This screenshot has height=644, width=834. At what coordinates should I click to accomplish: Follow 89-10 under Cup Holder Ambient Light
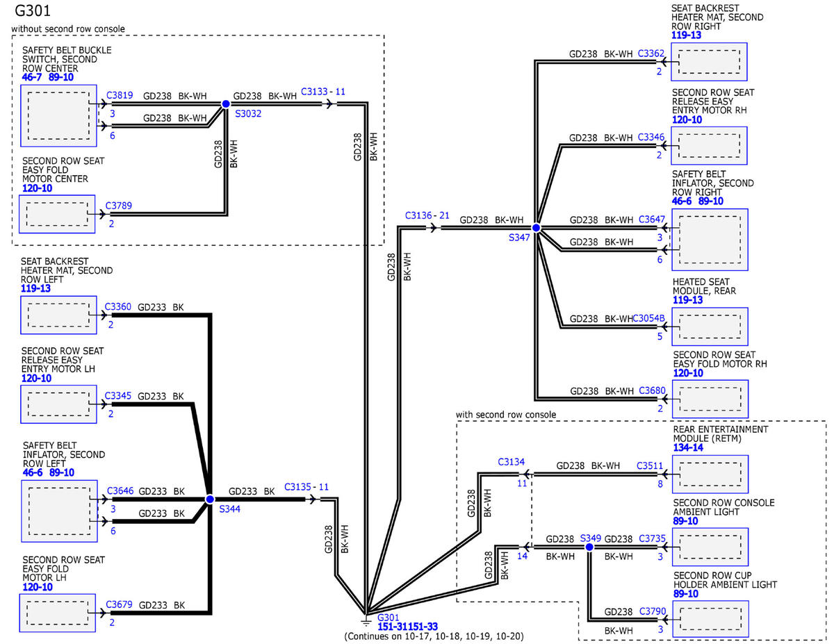(x=687, y=594)
